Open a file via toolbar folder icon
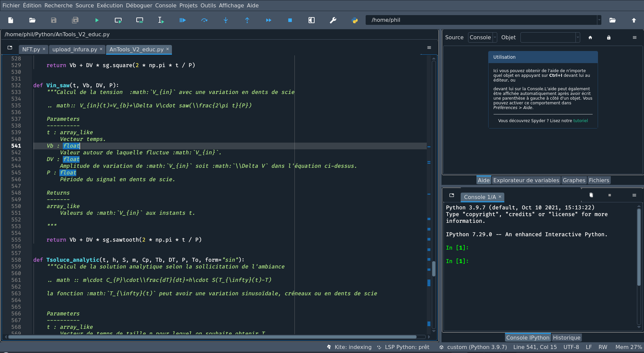The width and height of the screenshot is (644, 353). 32,20
